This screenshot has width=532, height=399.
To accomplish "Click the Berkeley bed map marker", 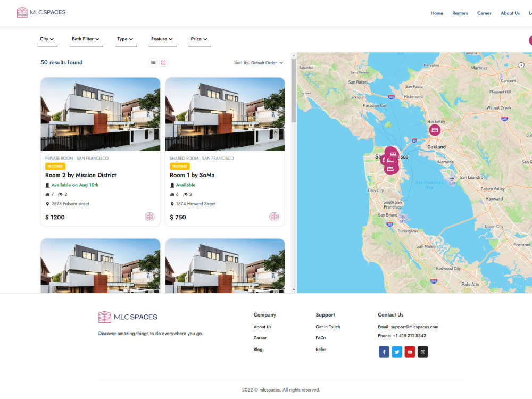I will click(x=435, y=130).
